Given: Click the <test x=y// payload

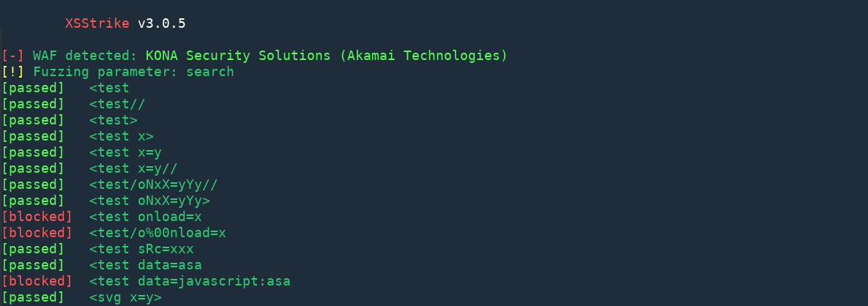Looking at the screenshot, I should click(x=133, y=168).
